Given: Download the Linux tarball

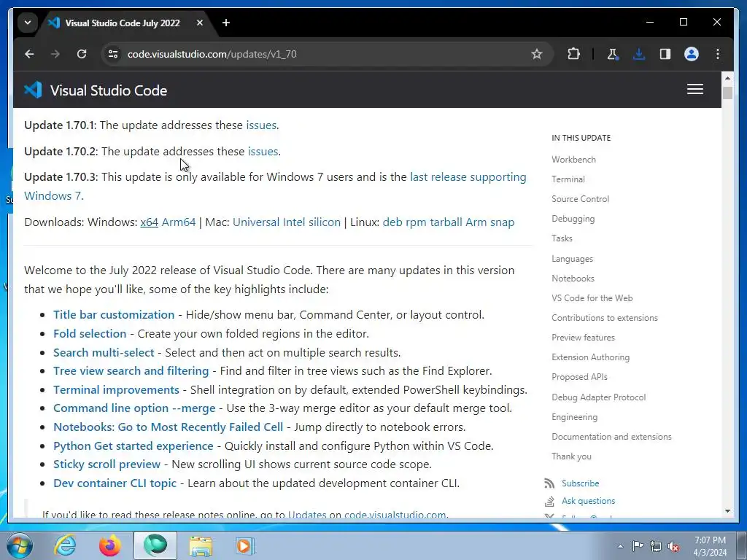Looking at the screenshot, I should click(446, 222).
